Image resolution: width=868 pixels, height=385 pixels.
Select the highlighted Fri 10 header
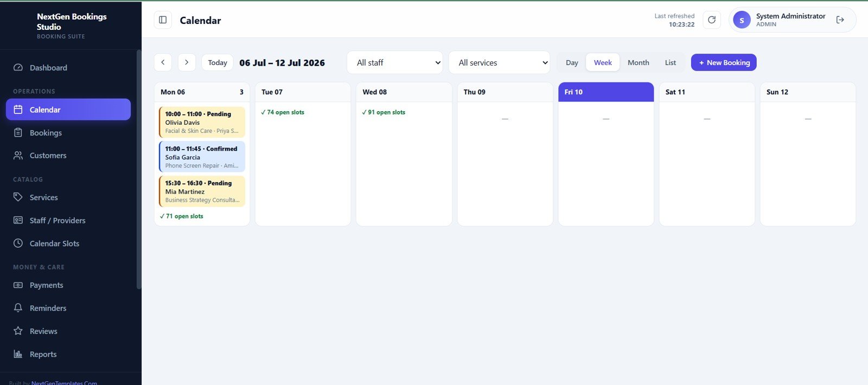[x=606, y=92]
